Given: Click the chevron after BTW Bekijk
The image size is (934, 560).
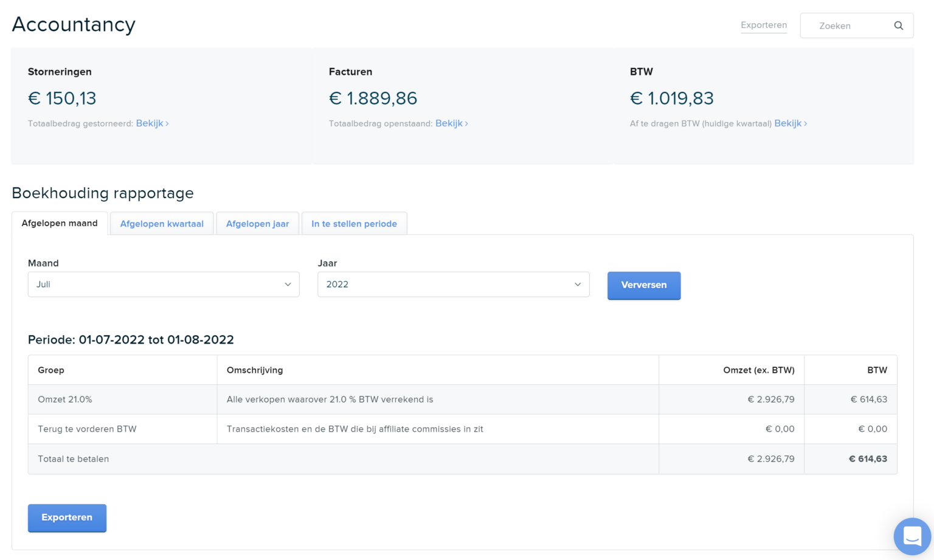Looking at the screenshot, I should tap(806, 123).
